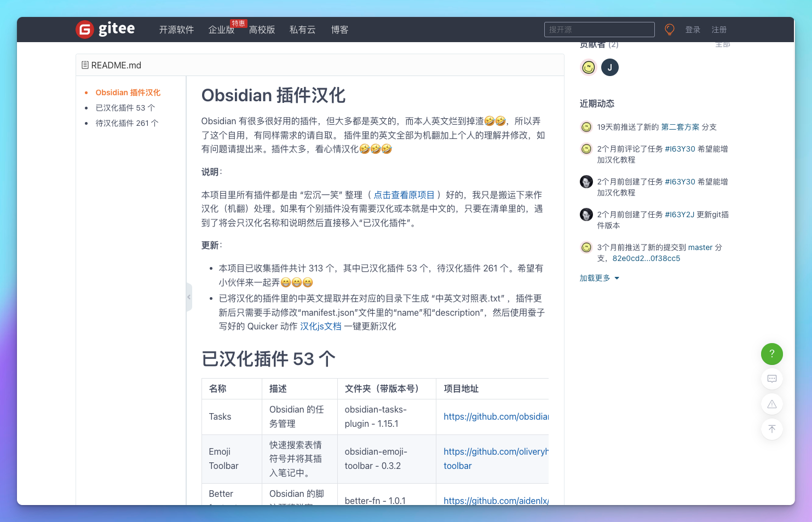Click the floating help question-mark icon

771,354
